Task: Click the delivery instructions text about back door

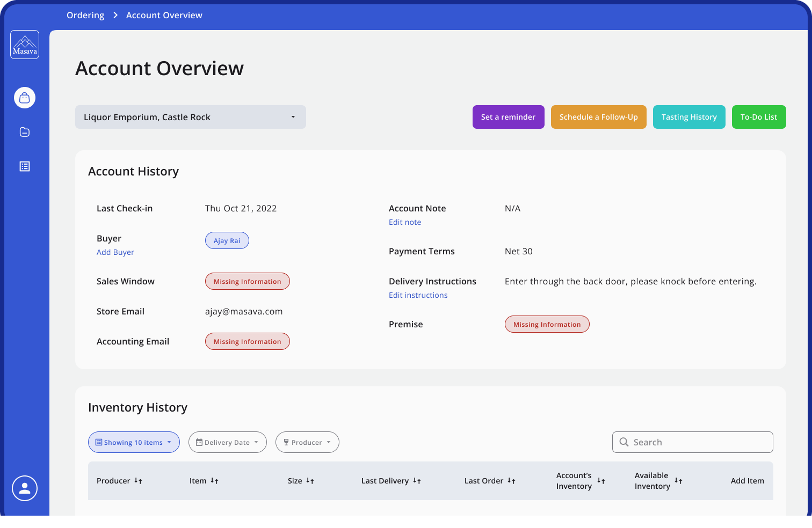Action: (630, 281)
